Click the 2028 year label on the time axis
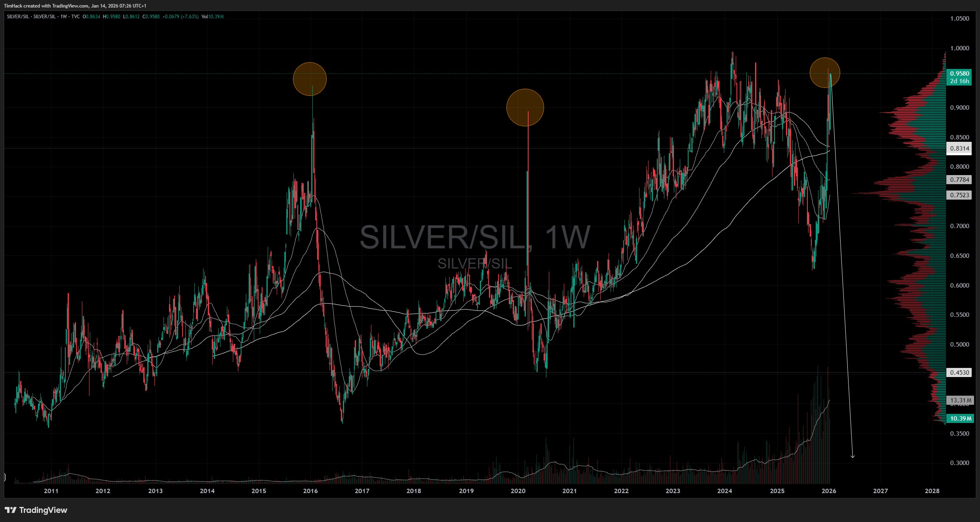The image size is (980, 522). point(932,491)
